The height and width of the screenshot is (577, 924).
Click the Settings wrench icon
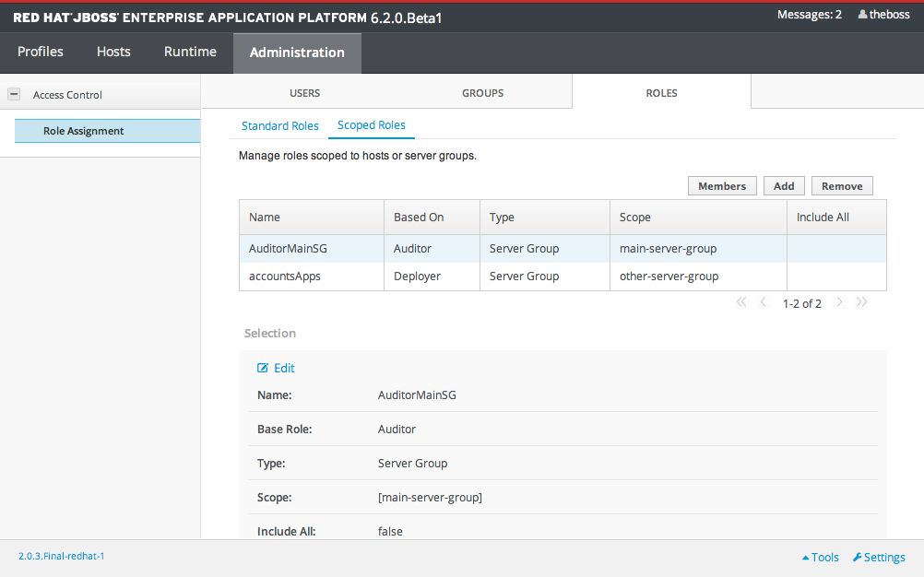pyautogui.click(x=858, y=558)
